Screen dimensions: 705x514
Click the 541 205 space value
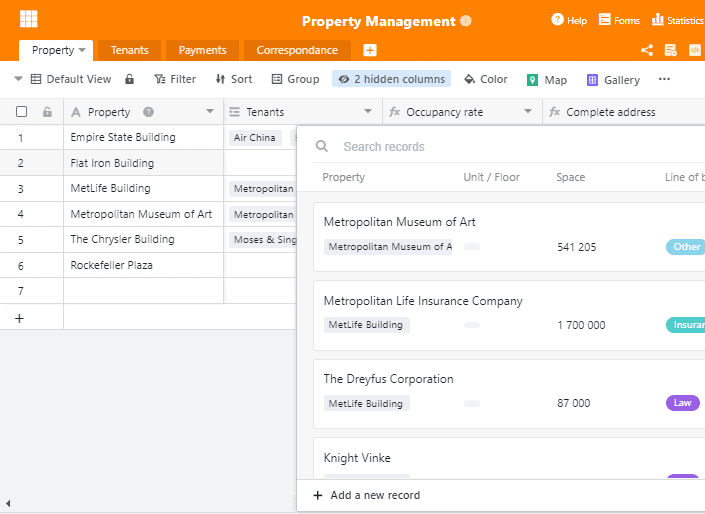click(577, 247)
